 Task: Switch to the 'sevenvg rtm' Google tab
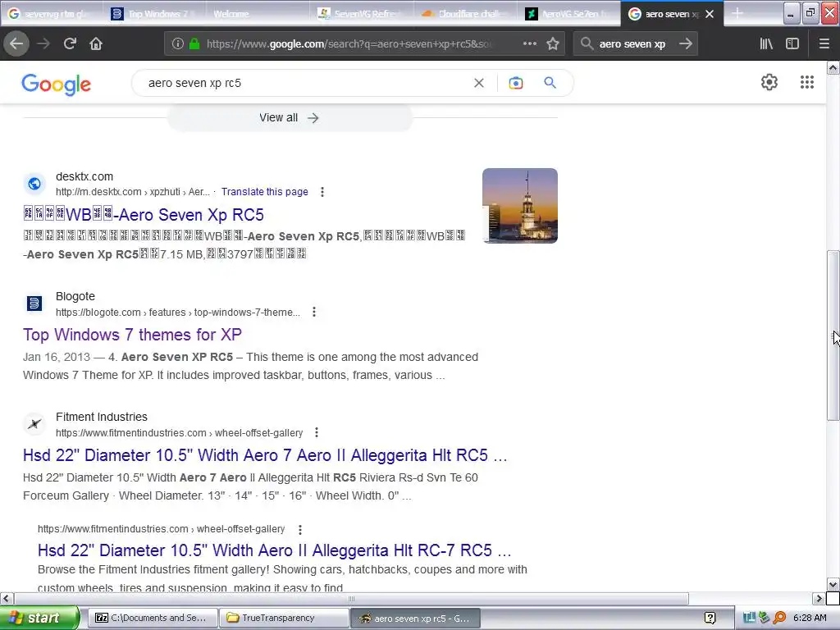[x=52, y=14]
